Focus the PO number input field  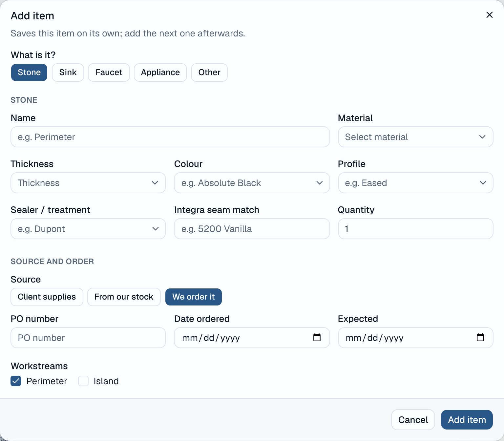tap(88, 338)
